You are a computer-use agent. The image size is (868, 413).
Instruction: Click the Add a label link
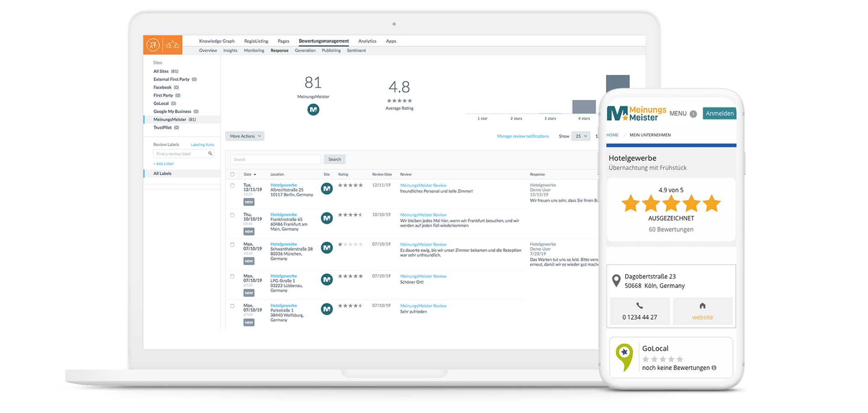click(164, 164)
